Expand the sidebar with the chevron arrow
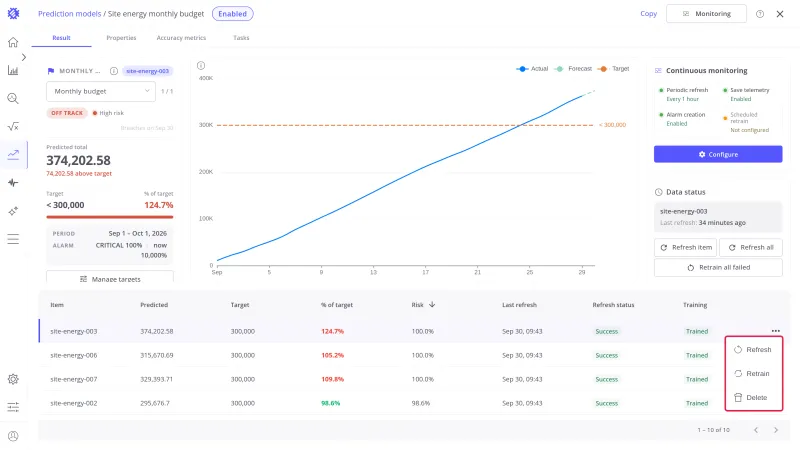The image size is (800, 450). coord(23,57)
